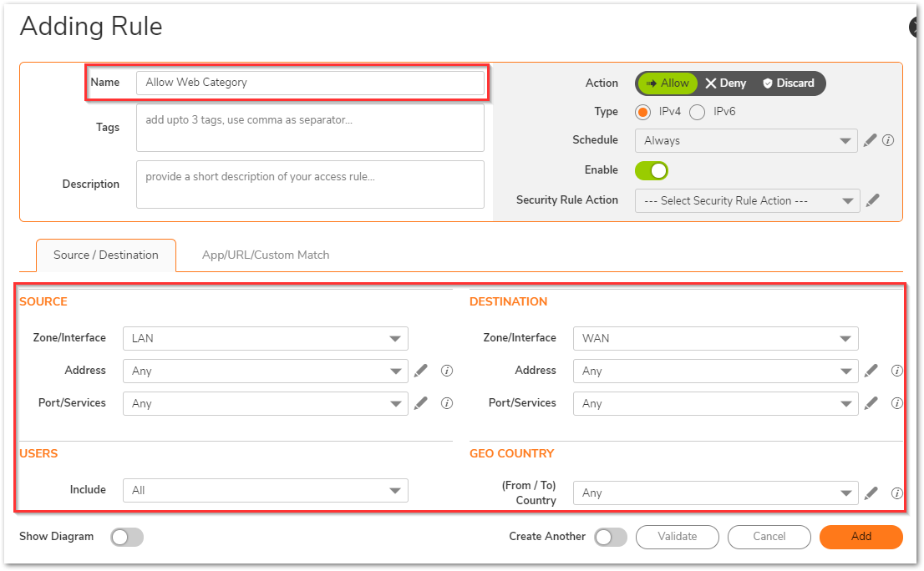
Task: Toggle the Enable switch off
Action: point(652,170)
